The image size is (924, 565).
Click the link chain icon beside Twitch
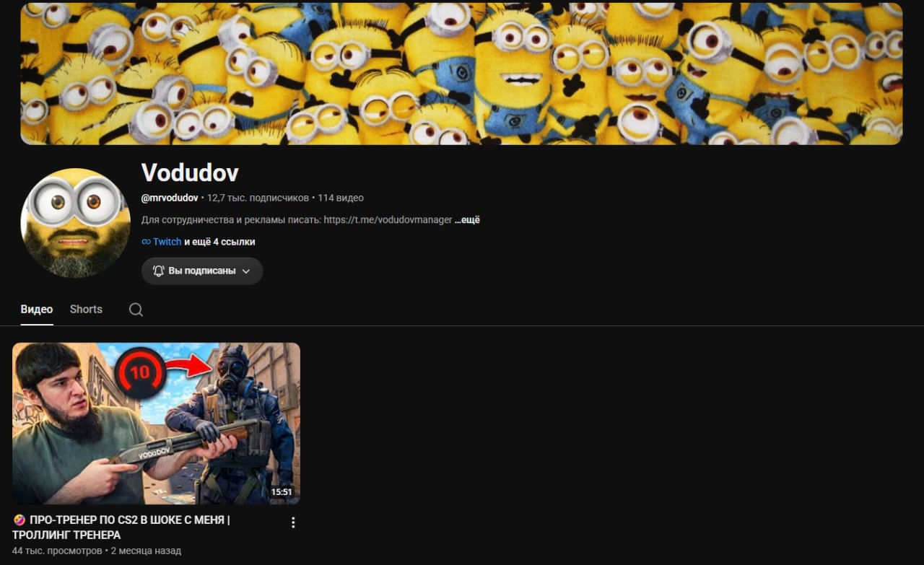146,242
